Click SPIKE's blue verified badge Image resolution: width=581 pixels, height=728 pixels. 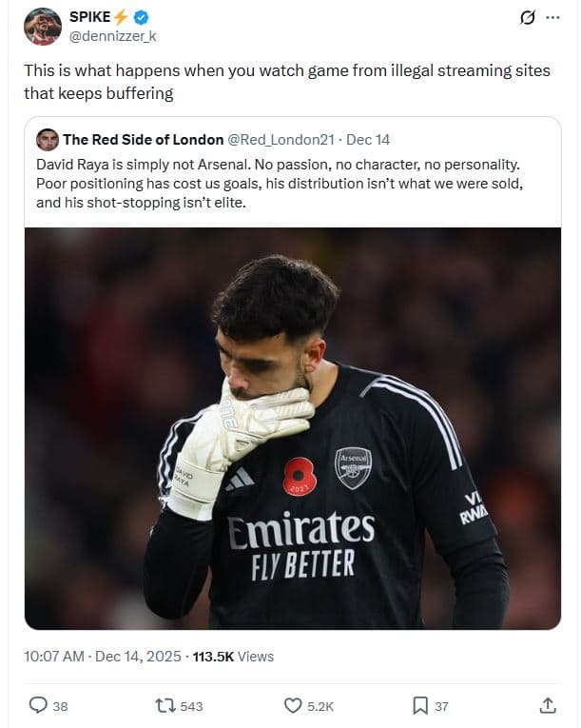(141, 17)
